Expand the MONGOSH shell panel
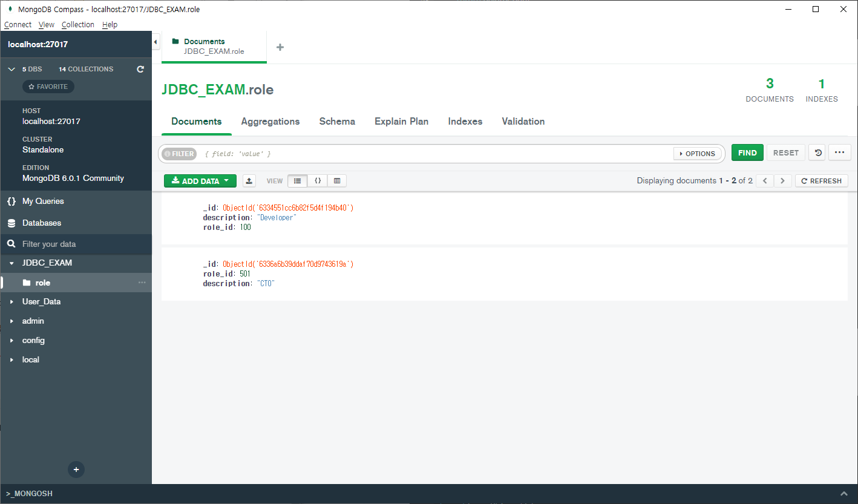 tap(844, 494)
